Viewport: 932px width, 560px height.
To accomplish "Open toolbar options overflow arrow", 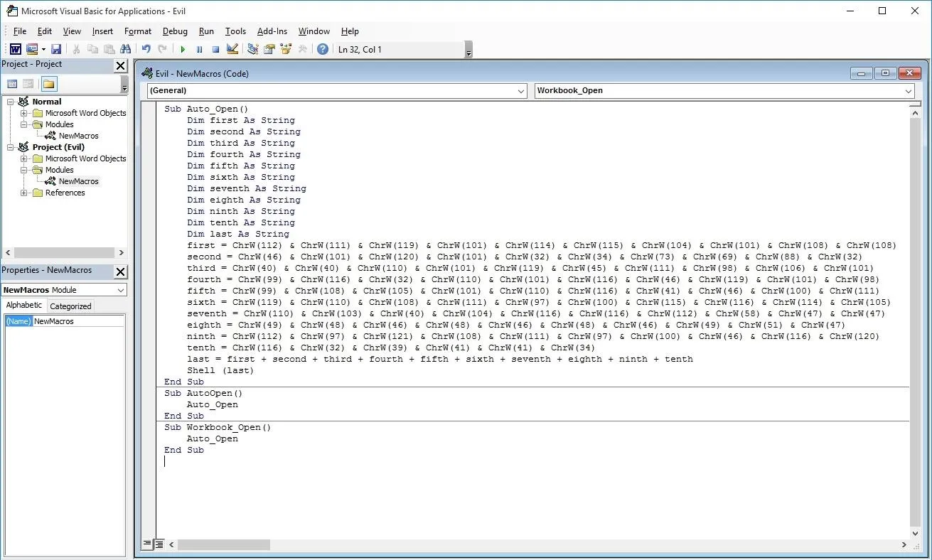I will click(x=468, y=51).
